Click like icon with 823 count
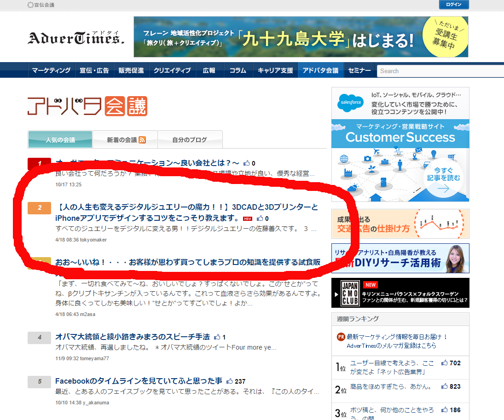The image size is (504, 420). coord(444,386)
